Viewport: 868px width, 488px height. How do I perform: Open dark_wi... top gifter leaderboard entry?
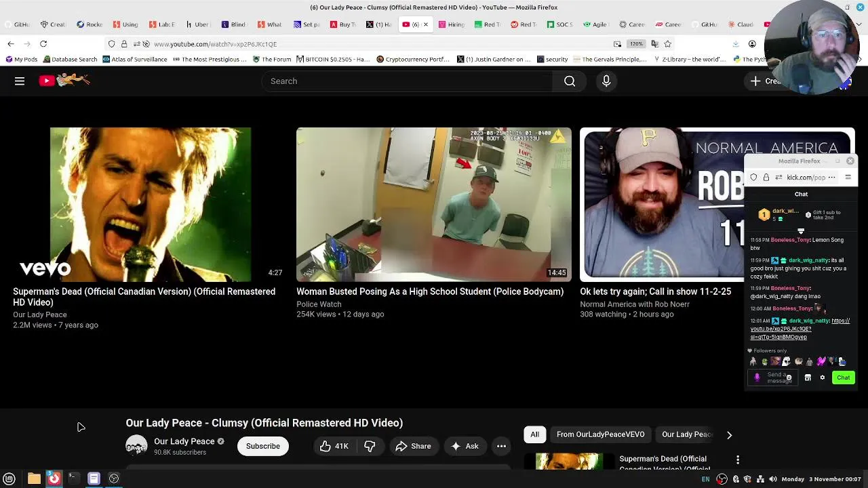pos(778,214)
